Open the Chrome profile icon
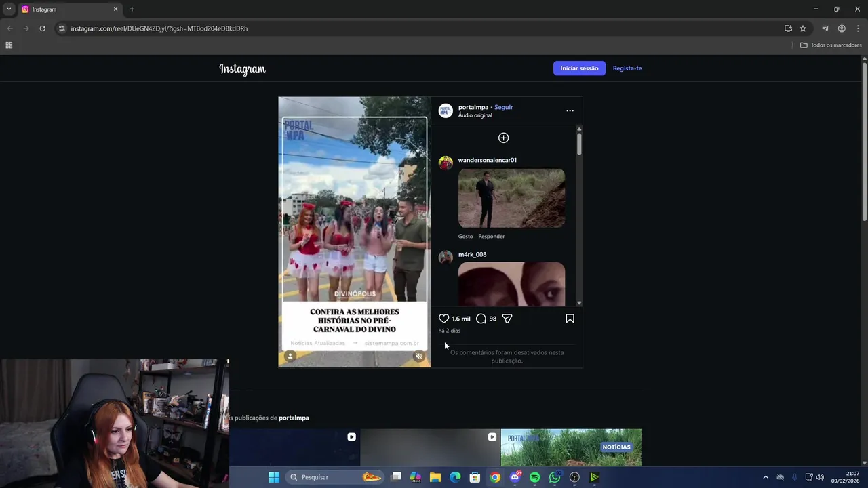 842,28
